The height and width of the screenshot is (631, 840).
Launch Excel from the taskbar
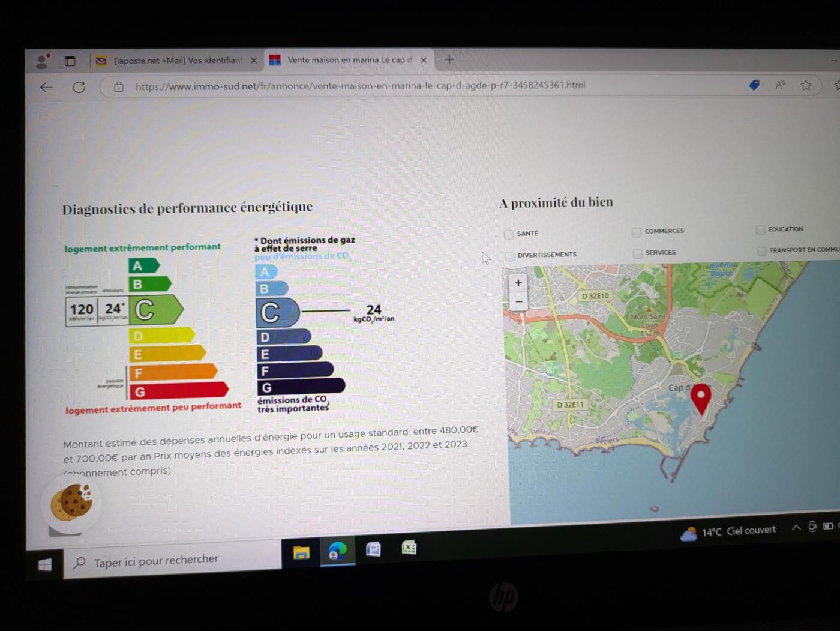[409, 548]
